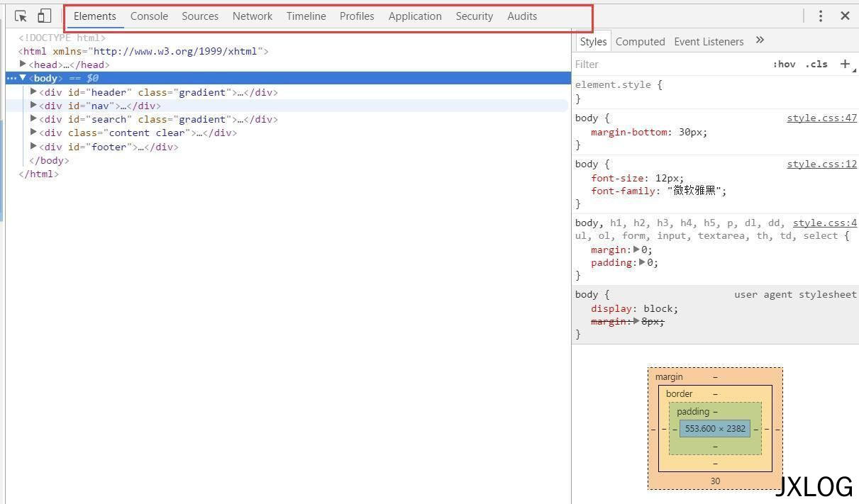Image resolution: width=859 pixels, height=504 pixels.
Task: Select the Styles sidebar tab
Action: (x=593, y=41)
